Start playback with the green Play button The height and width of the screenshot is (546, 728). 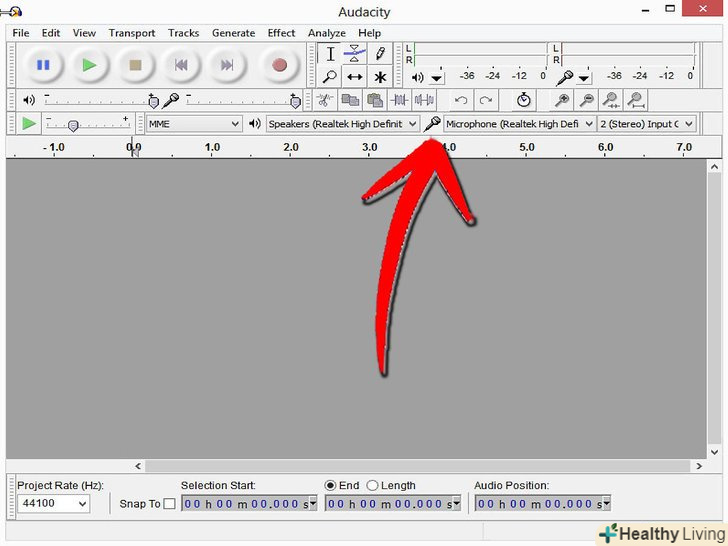pyautogui.click(x=89, y=65)
